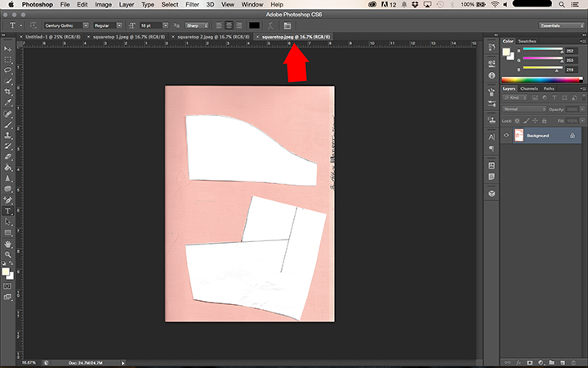Click the foreground color swatch in toolbox
588x368 pixels.
point(5,272)
